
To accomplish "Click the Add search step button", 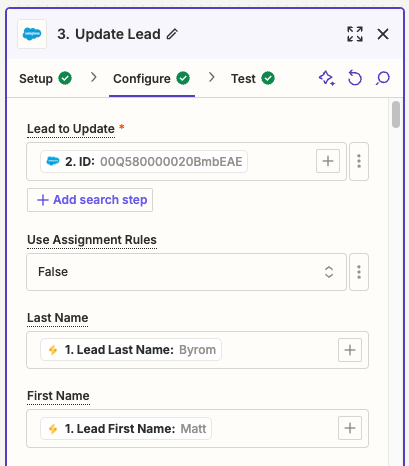I will click(x=90, y=200).
